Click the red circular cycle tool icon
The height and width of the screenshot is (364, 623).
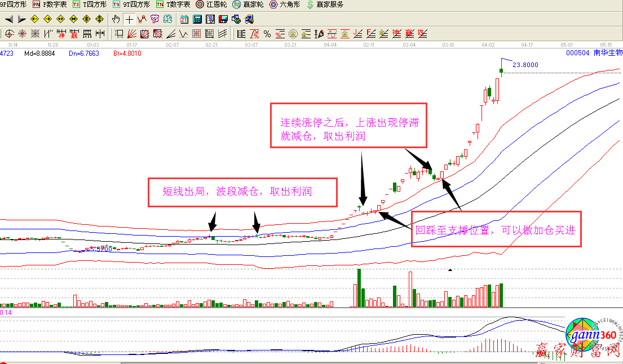(x=9, y=34)
